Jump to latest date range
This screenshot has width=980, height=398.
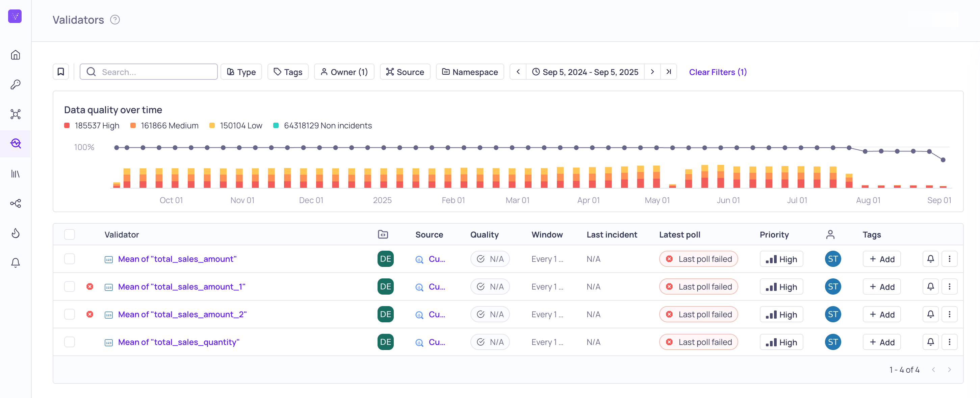[x=669, y=72]
